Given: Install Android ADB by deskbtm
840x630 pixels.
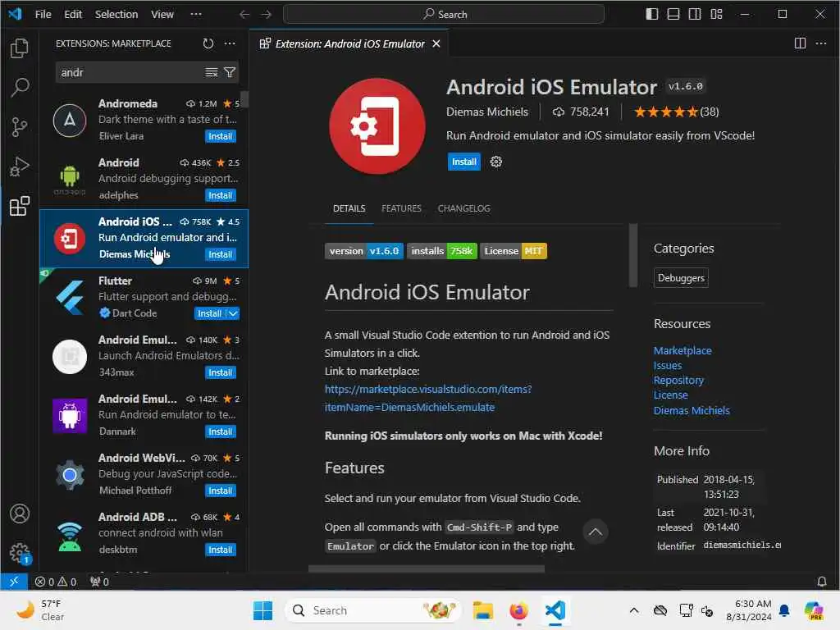Looking at the screenshot, I should tap(220, 550).
